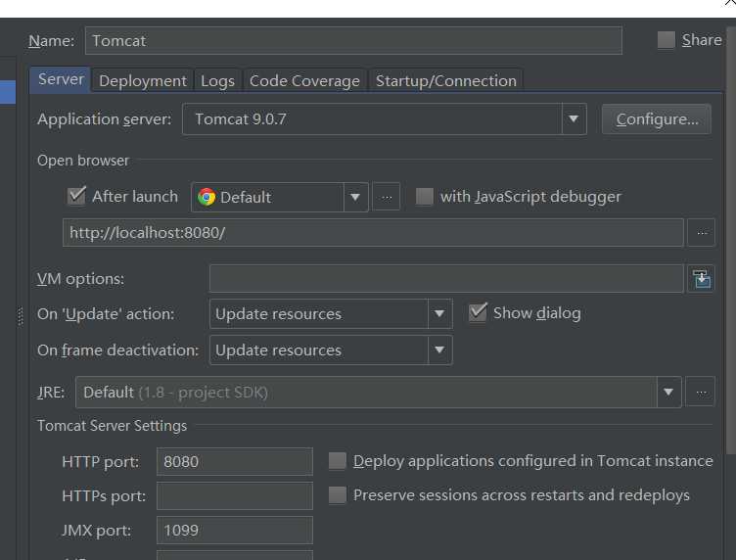Click the Tomcat Server Settings section label
Viewport: 736px width, 560px height.
pos(113,425)
